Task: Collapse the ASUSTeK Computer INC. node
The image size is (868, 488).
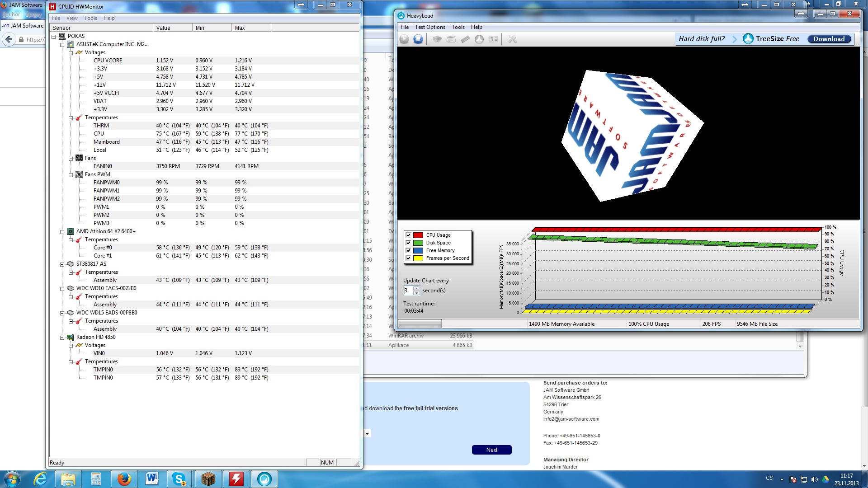Action: 62,44
